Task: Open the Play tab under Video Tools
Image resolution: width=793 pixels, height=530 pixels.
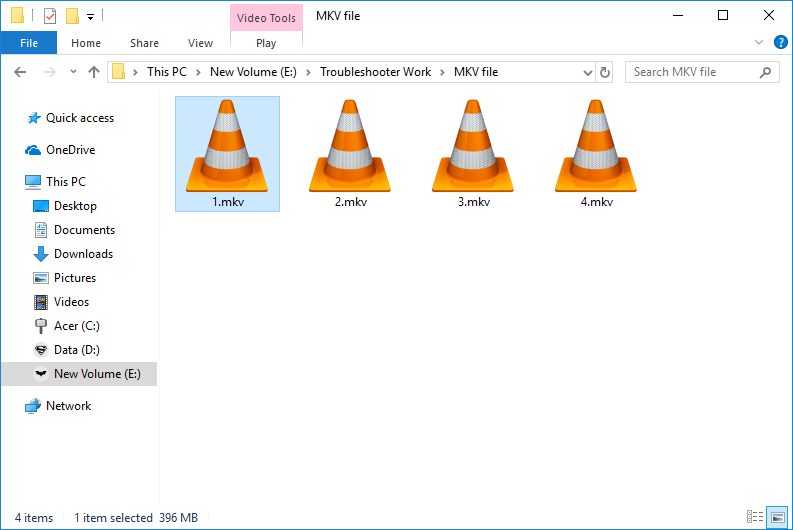Action: [x=266, y=43]
